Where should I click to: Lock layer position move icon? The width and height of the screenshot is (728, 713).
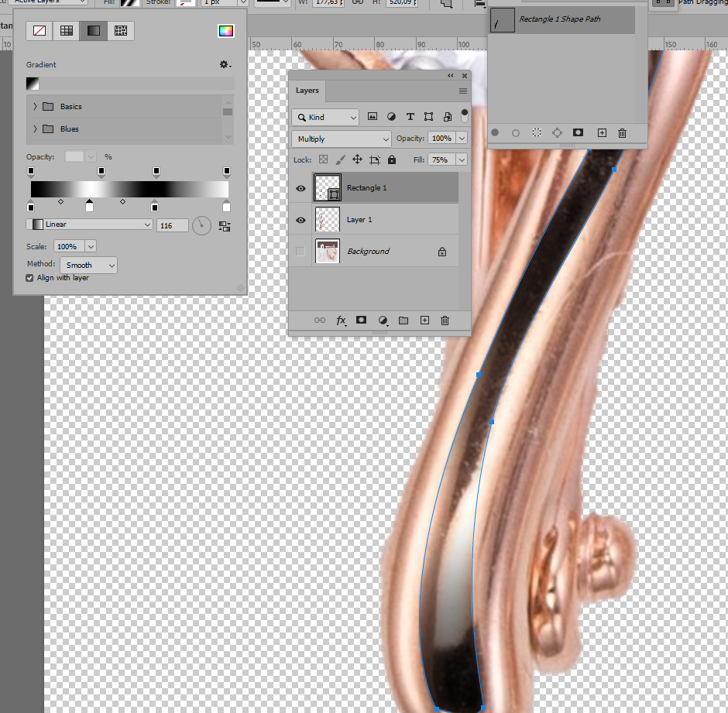(357, 159)
